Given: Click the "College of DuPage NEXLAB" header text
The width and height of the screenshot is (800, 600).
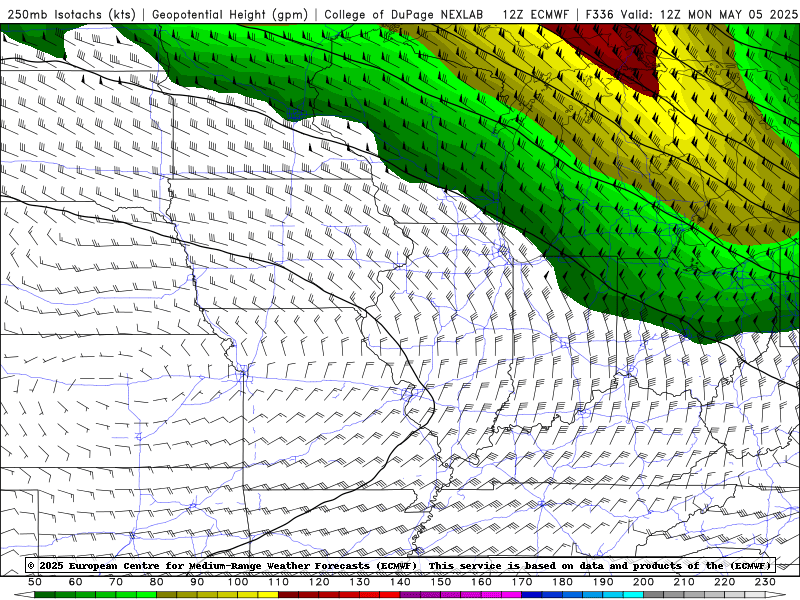Looking at the screenshot, I should pos(404,14).
